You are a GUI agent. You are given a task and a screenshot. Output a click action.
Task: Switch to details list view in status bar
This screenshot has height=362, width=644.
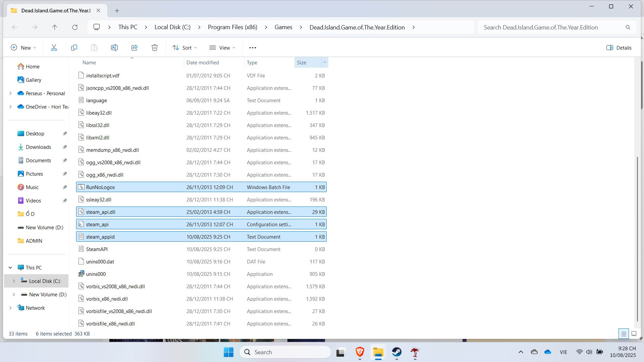point(624,334)
